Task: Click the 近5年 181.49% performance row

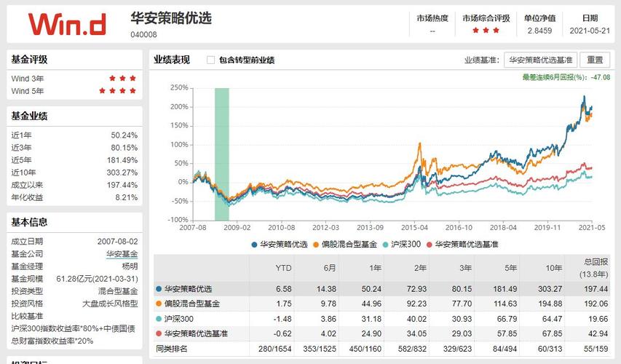Action: [x=74, y=160]
